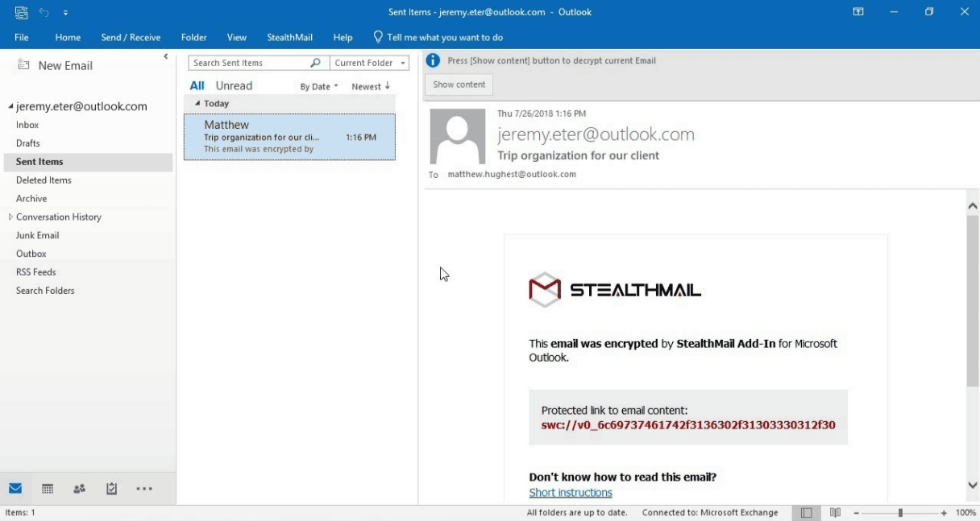Image resolution: width=980 pixels, height=521 pixels.
Task: Switch to Reading view layout icon
Action: pos(836,513)
